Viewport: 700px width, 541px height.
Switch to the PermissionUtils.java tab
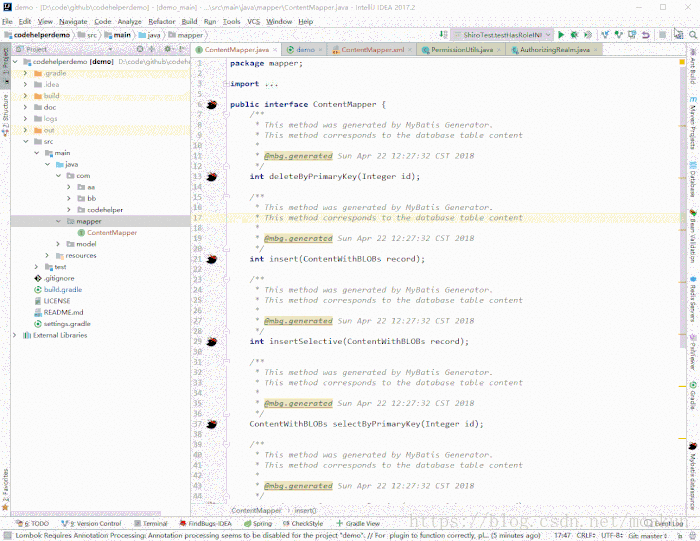pos(462,50)
